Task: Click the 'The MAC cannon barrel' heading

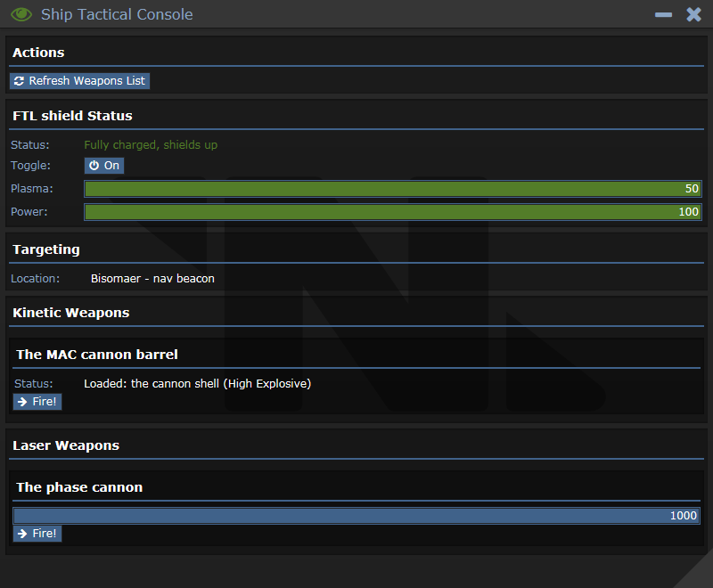Action: pyautogui.click(x=97, y=355)
